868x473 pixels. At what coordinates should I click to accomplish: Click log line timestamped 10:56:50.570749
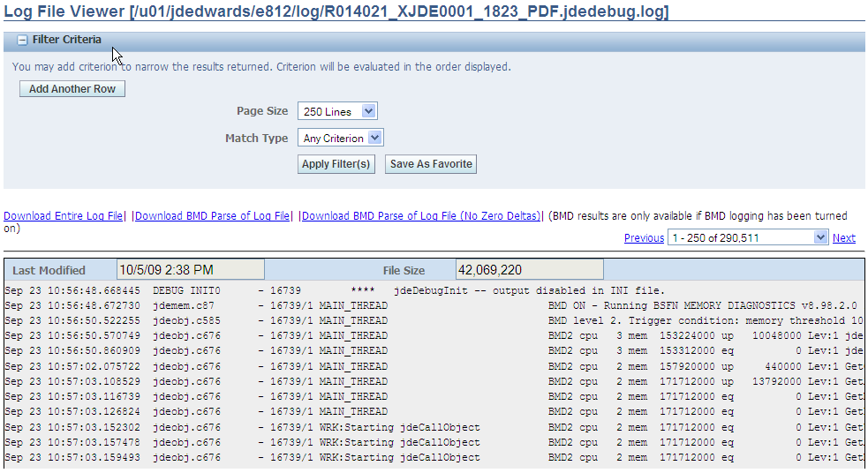[x=434, y=336]
